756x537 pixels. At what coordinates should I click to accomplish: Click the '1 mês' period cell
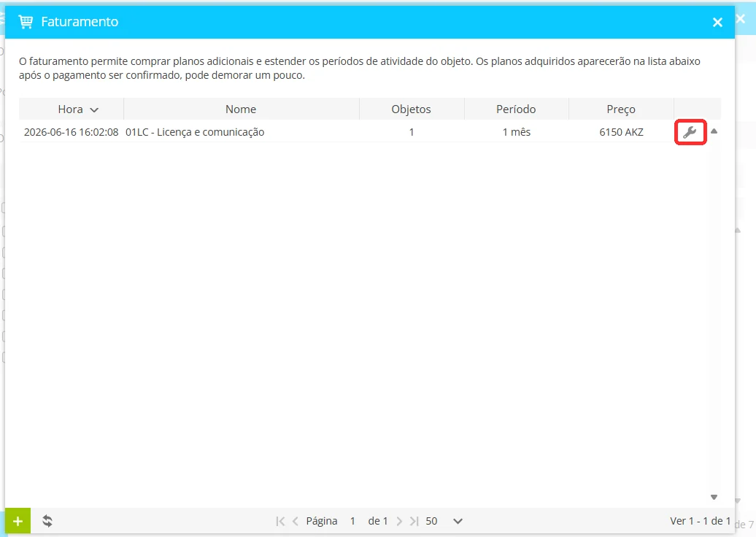pyautogui.click(x=517, y=132)
